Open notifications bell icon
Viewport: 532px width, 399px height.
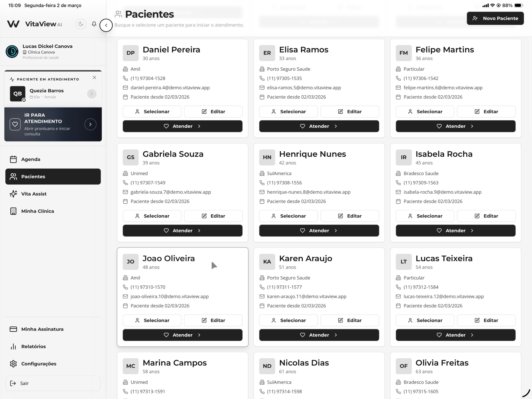point(94,24)
